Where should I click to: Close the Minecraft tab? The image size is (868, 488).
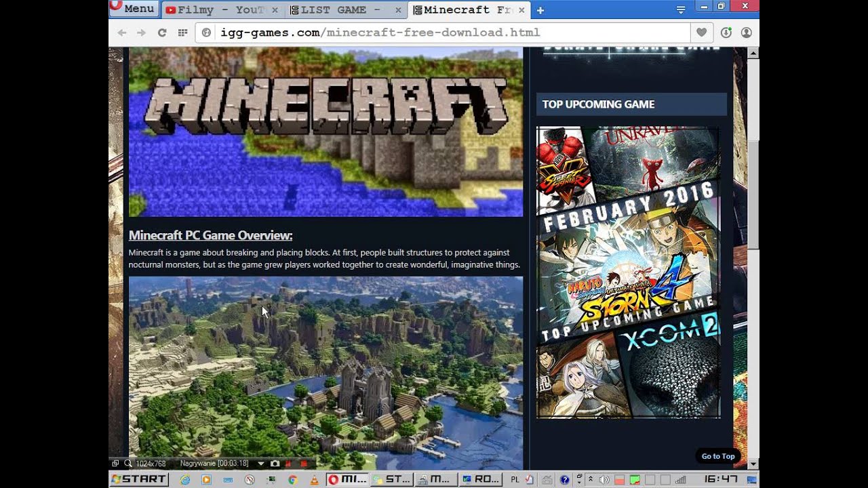[521, 10]
